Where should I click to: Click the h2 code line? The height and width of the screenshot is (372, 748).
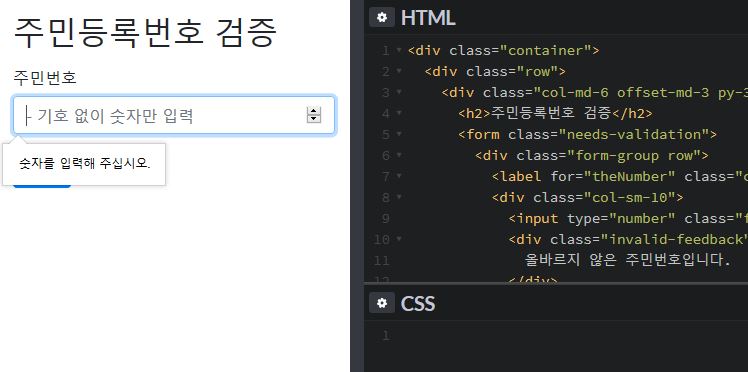point(555,114)
